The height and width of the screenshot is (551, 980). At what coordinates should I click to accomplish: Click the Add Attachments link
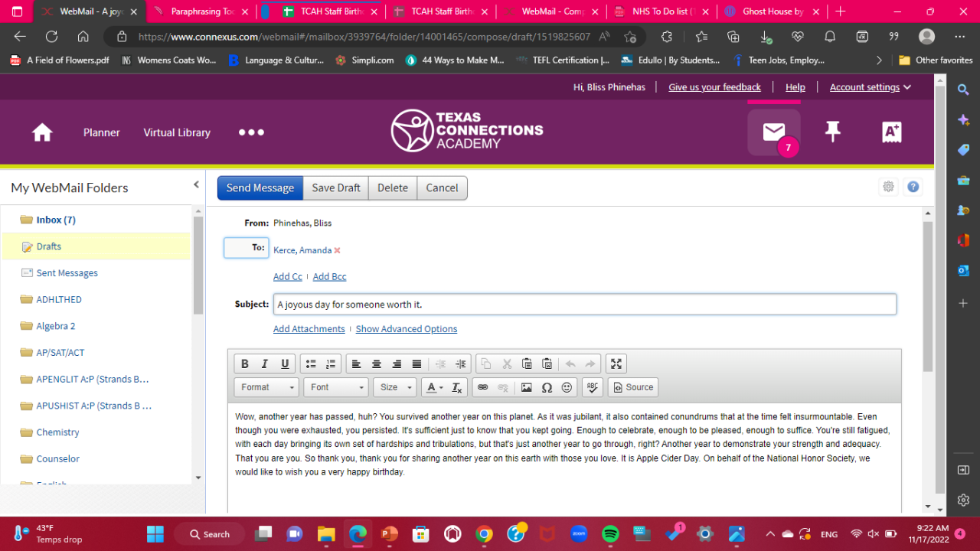point(309,329)
